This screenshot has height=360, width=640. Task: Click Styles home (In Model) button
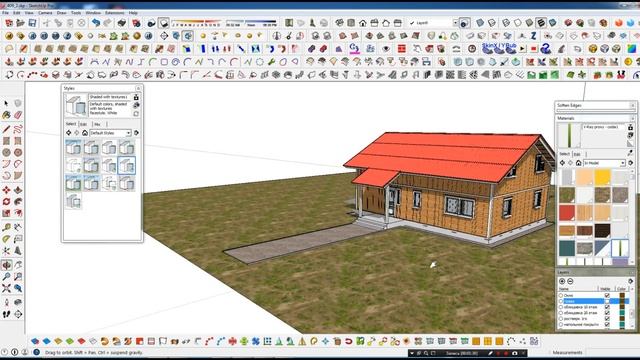point(85,133)
